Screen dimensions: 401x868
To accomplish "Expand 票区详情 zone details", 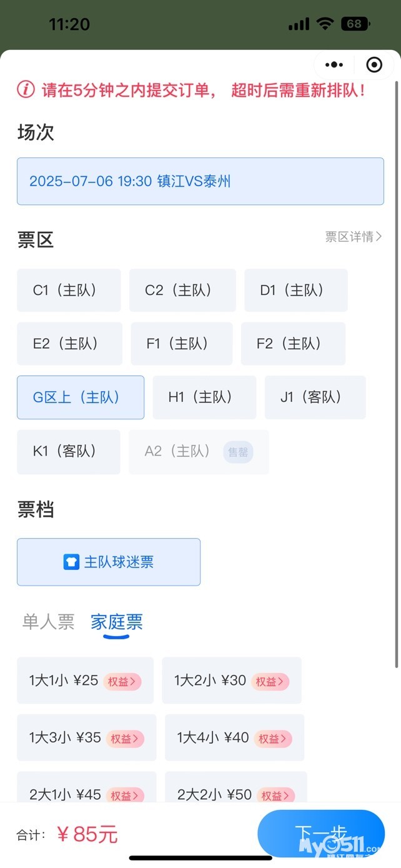I will click(354, 237).
